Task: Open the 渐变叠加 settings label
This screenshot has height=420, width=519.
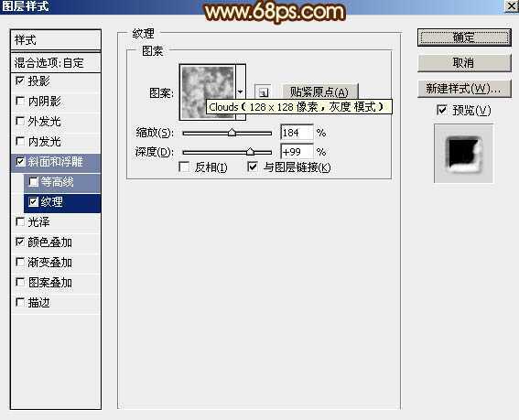Action: [x=49, y=263]
